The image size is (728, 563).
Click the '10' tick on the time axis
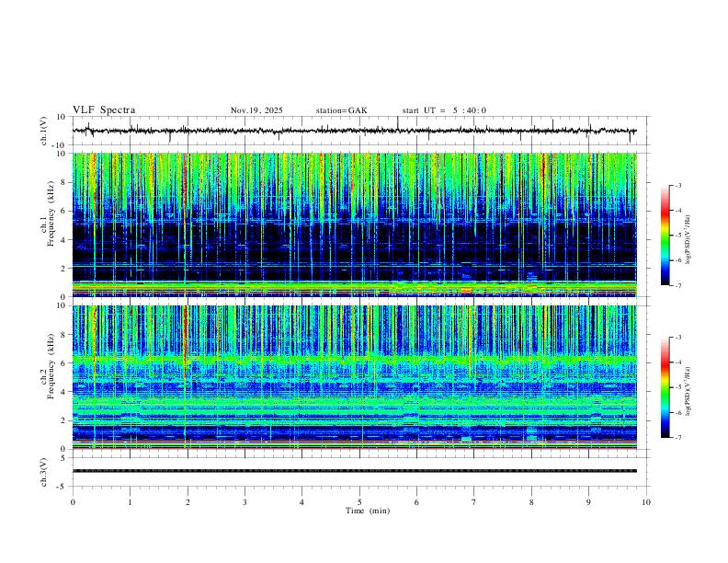[646, 502]
